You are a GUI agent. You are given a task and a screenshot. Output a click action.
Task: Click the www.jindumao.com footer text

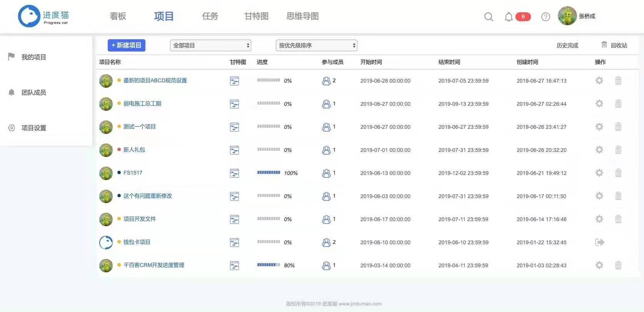point(360,304)
